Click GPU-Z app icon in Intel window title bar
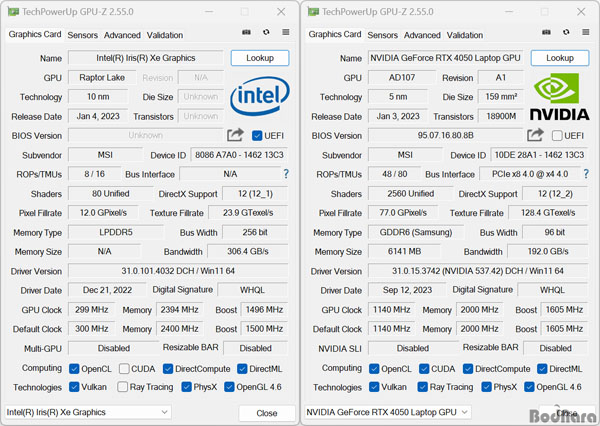This screenshot has height=426, width=600. coord(13,12)
